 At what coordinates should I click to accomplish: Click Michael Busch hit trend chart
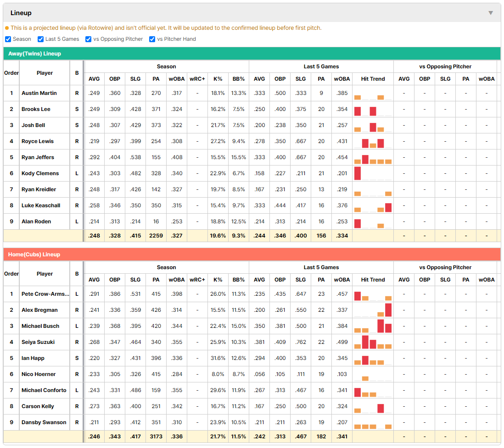(373, 326)
